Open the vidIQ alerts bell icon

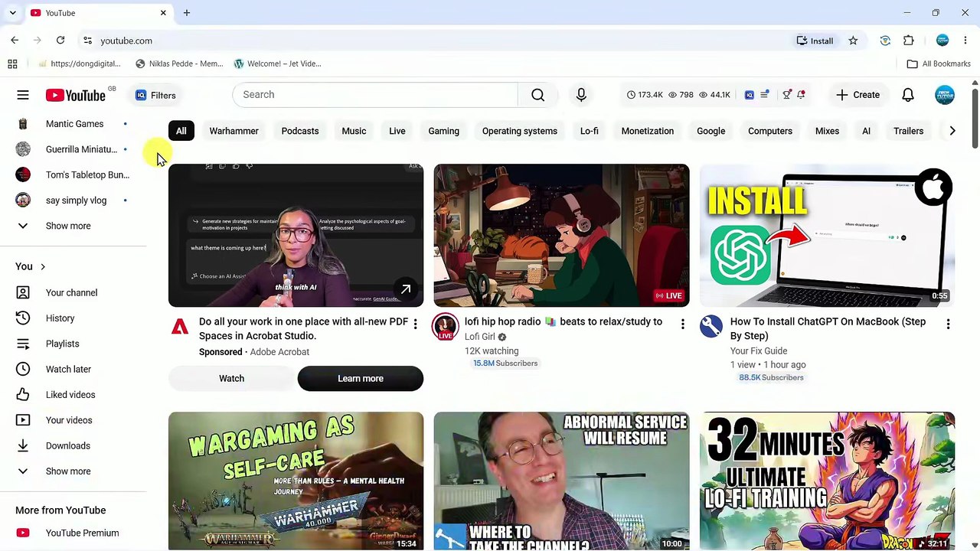click(x=801, y=95)
